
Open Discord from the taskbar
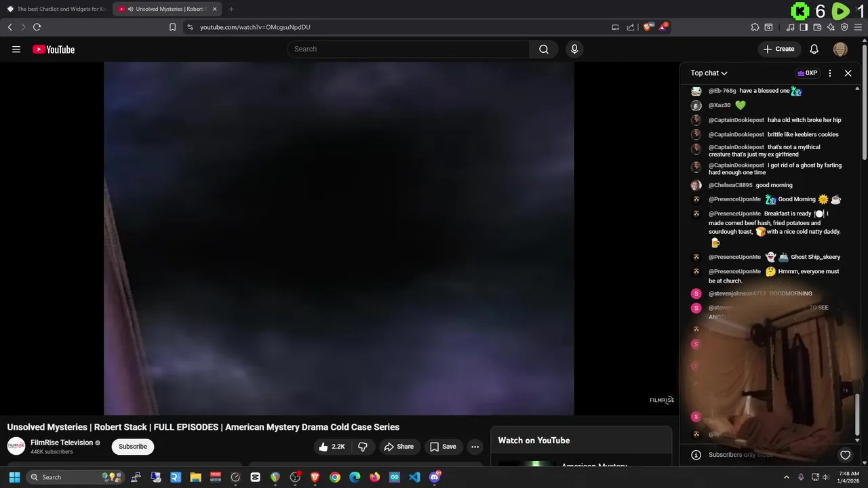(x=435, y=477)
